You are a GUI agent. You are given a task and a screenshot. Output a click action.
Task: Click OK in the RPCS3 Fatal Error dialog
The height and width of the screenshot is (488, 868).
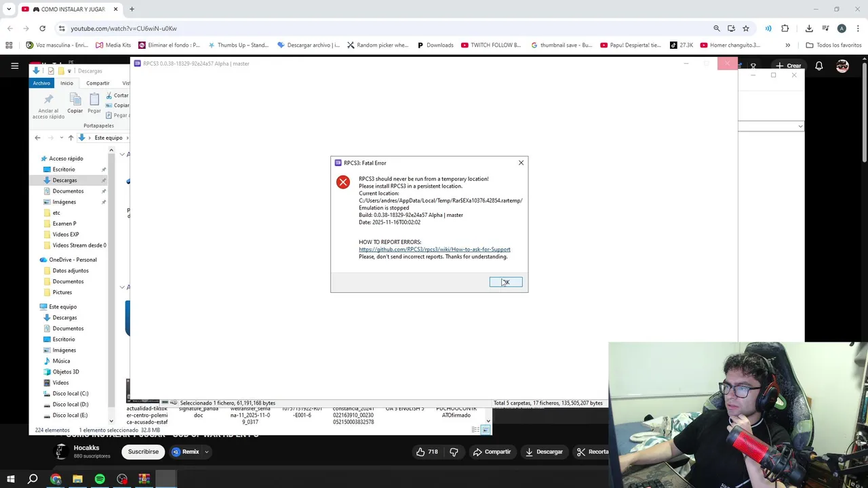(x=506, y=282)
